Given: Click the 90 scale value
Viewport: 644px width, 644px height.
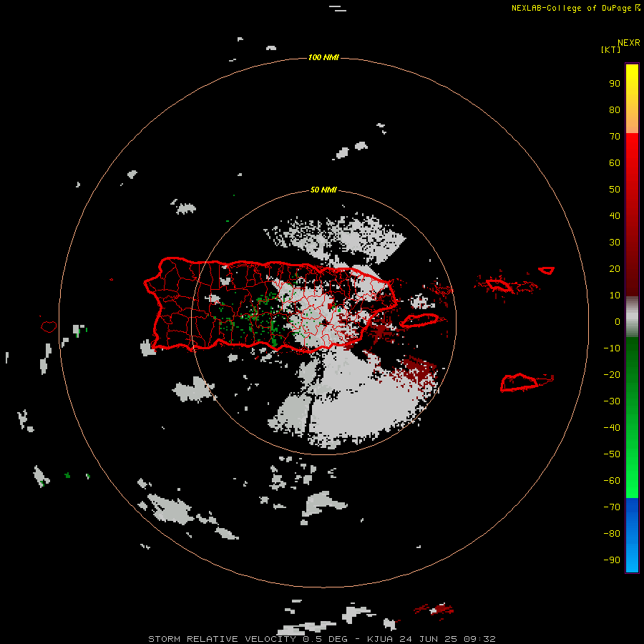Looking at the screenshot, I should [x=615, y=84].
